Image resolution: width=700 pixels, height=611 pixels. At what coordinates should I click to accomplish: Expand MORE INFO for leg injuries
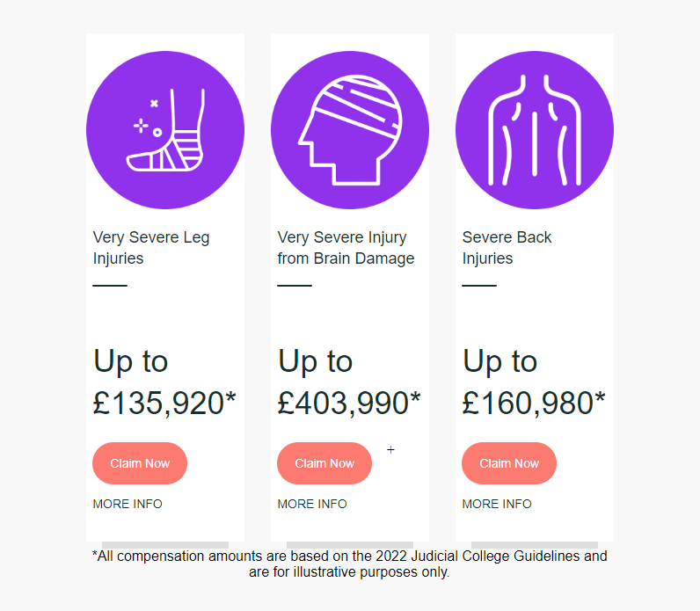pos(128,504)
